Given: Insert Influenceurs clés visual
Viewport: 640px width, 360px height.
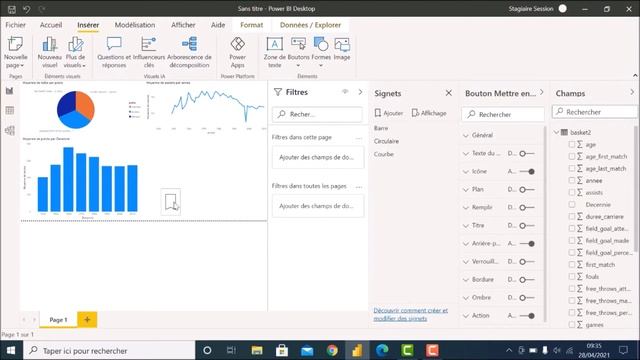Looking at the screenshot, I should [x=149, y=52].
